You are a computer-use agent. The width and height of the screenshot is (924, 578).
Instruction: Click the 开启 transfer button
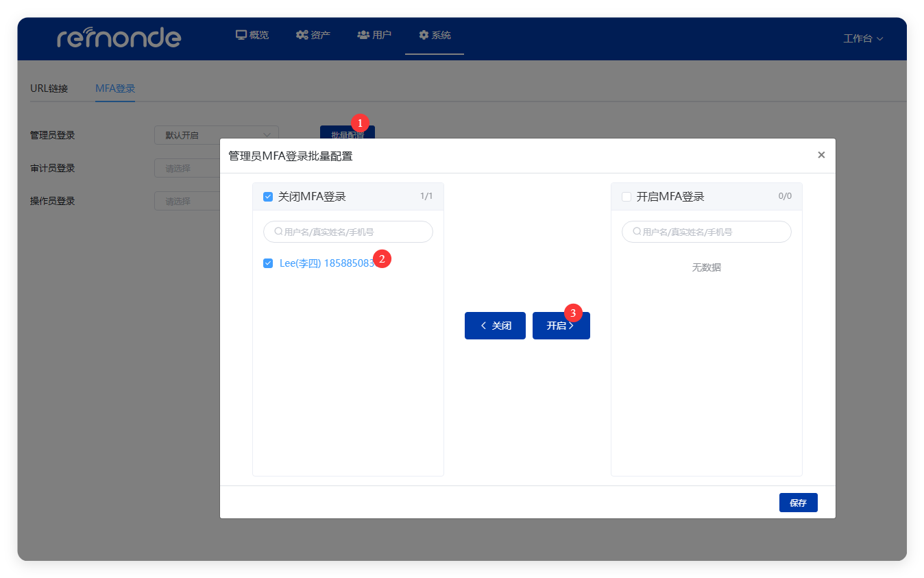561,325
